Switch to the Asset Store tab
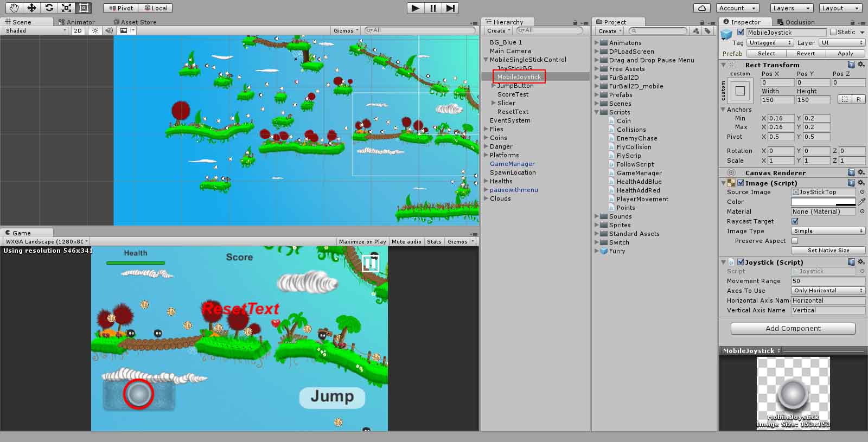 point(138,22)
